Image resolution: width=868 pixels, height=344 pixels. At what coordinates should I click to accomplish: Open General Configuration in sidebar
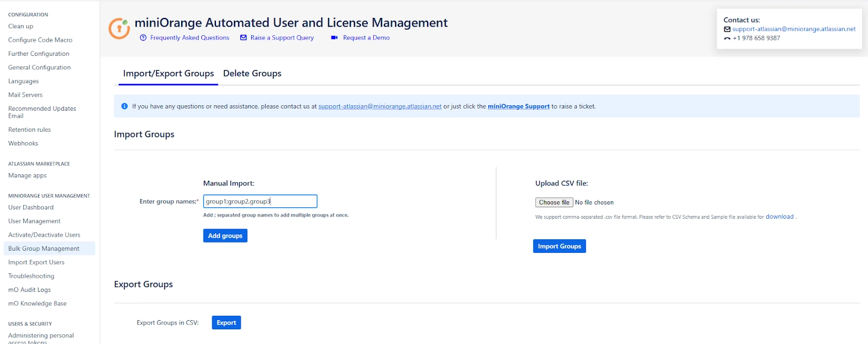coord(39,67)
